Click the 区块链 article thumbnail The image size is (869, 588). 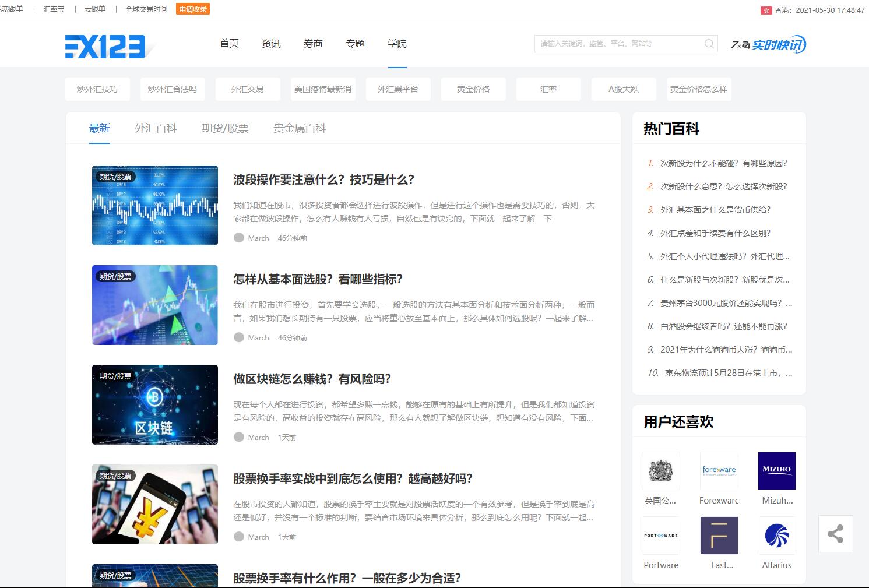tap(154, 404)
